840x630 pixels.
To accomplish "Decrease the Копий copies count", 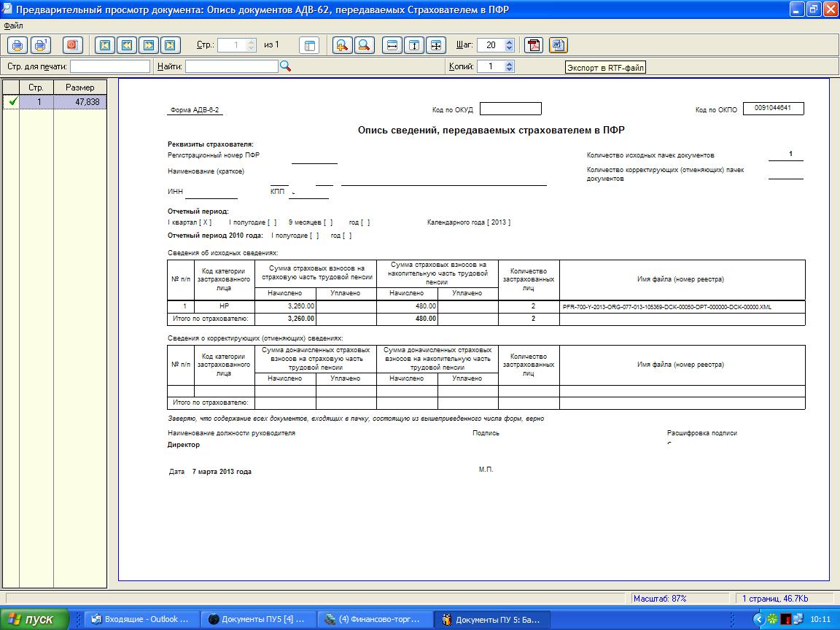I will click(509, 69).
